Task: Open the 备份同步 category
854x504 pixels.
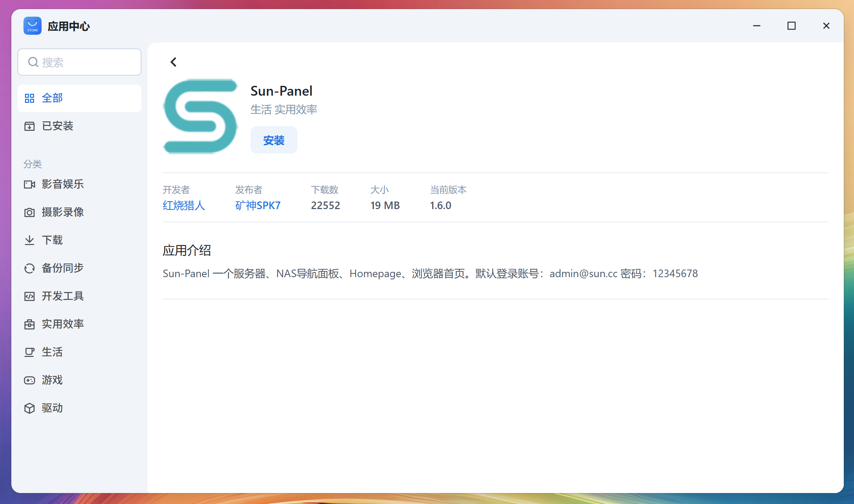Action: tap(62, 268)
